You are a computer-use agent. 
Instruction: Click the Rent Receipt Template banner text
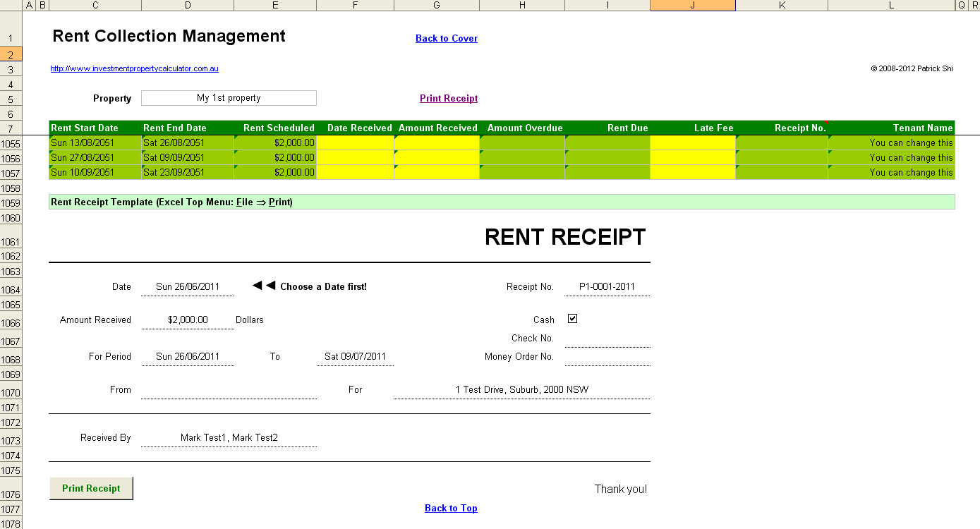[171, 202]
